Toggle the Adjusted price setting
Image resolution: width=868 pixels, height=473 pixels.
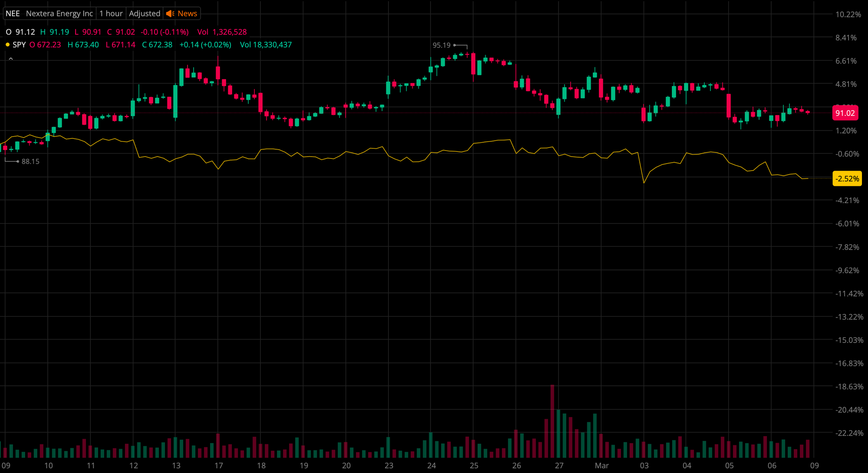pyautogui.click(x=145, y=13)
